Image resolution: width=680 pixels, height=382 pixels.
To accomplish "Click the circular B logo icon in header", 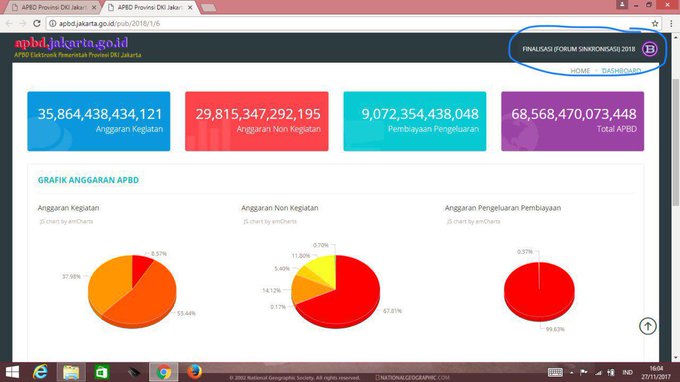I will click(x=650, y=49).
